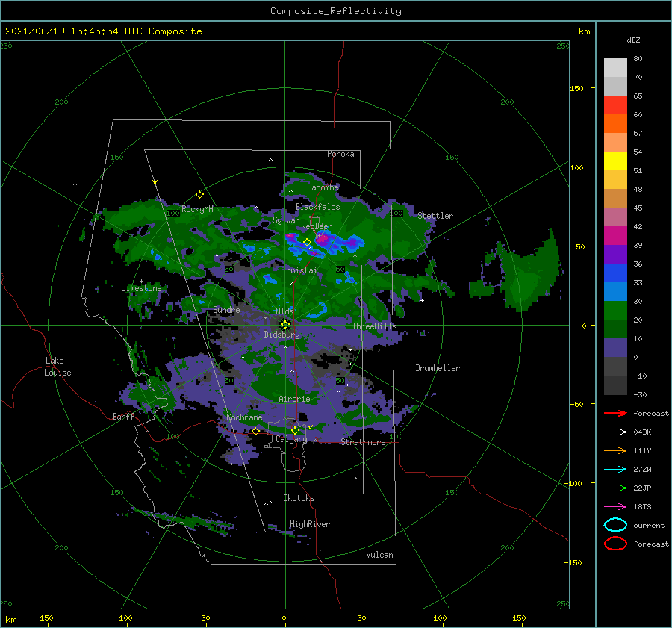Click the orange 111V arrow symbol
Image resolution: width=672 pixels, height=628 pixels.
coord(615,450)
